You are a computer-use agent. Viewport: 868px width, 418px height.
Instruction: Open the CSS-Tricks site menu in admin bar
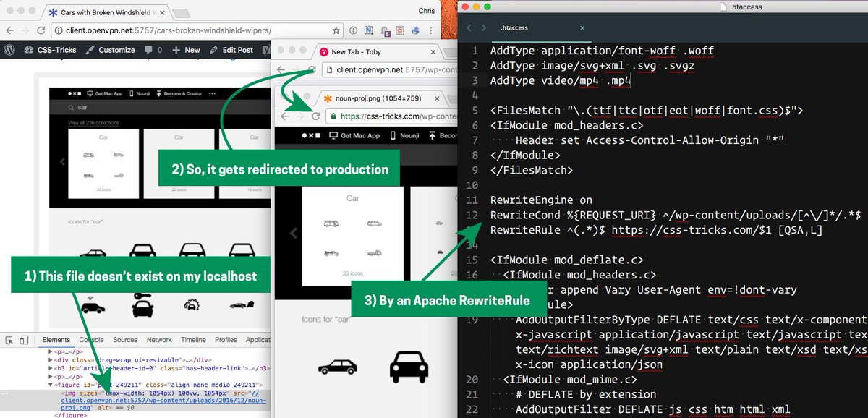tap(51, 50)
